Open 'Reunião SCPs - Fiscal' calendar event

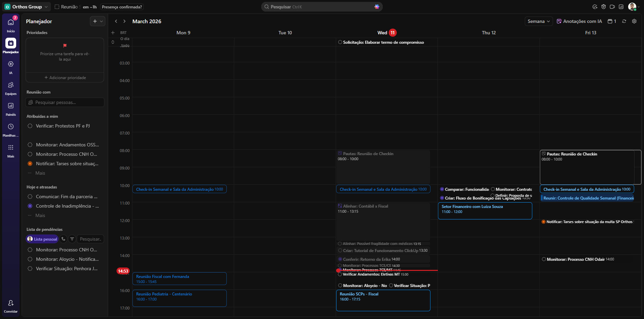(x=383, y=300)
